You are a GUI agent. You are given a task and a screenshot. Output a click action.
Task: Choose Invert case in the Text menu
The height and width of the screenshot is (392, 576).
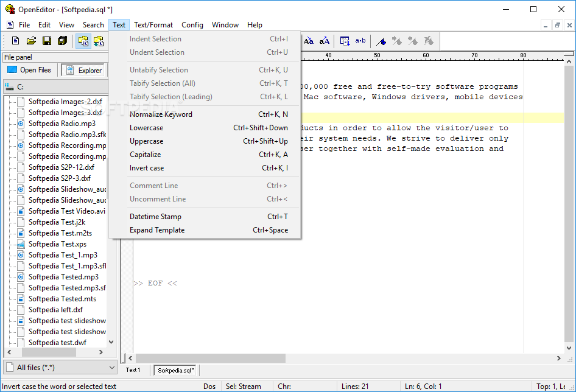point(205,168)
